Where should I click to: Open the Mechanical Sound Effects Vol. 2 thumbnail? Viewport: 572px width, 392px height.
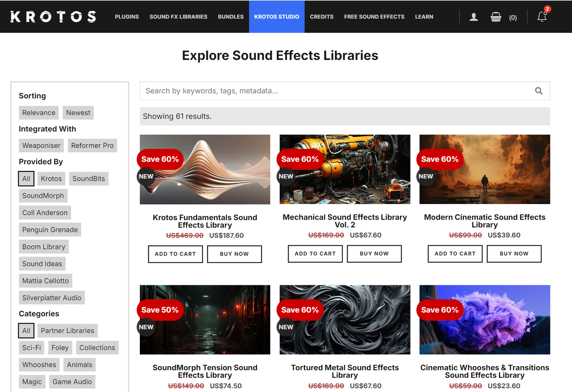point(345,169)
